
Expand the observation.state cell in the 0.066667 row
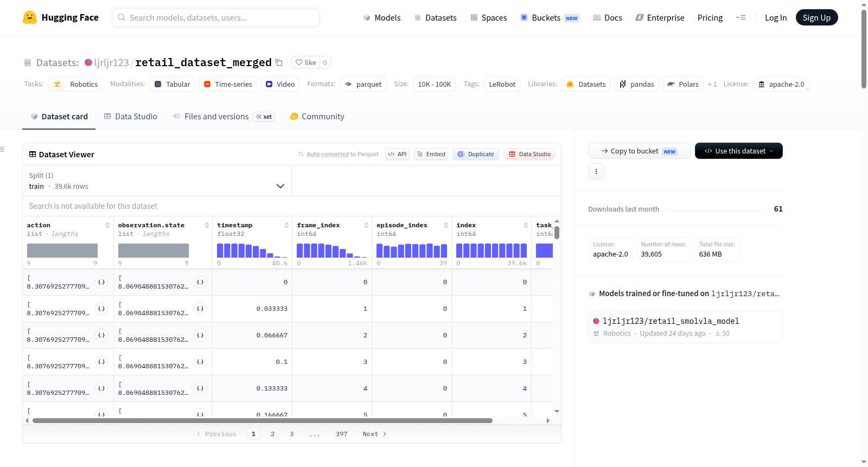tap(200, 335)
